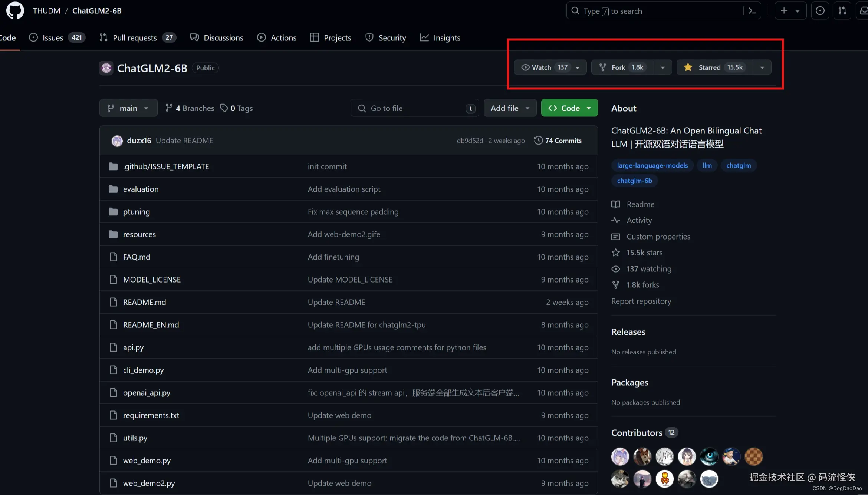Open the issues circle icon in header
Image resolution: width=868 pixels, height=495 pixels.
(x=820, y=11)
